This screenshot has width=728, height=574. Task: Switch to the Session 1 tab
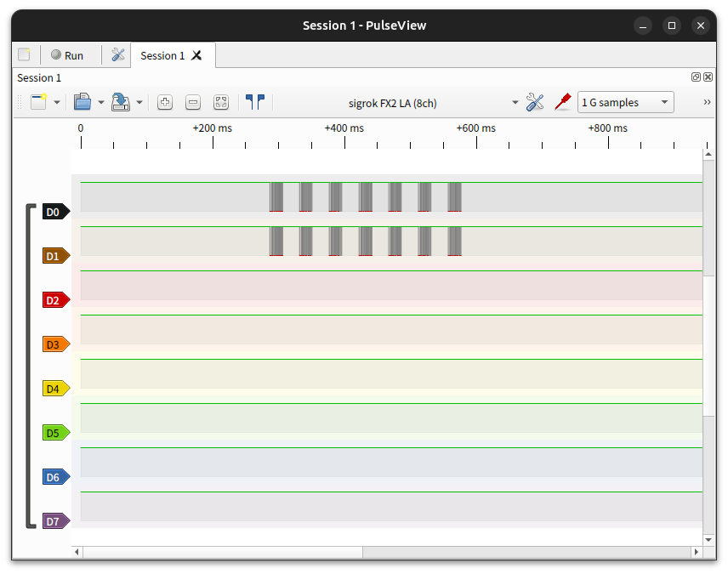point(162,55)
